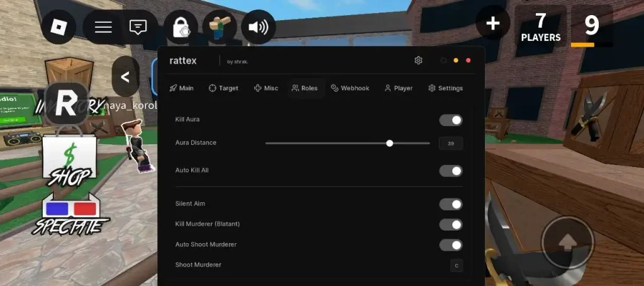Open the Webhook tab

[x=350, y=88]
